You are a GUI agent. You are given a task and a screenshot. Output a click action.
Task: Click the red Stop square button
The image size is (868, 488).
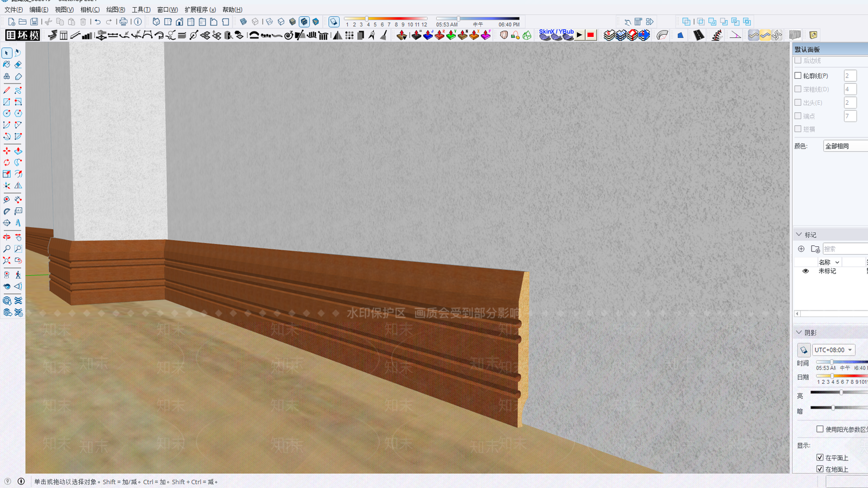coord(591,35)
